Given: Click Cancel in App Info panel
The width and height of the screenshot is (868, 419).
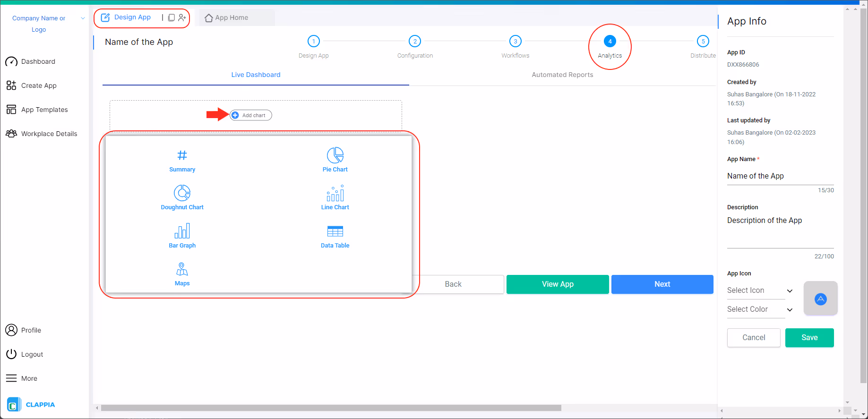Looking at the screenshot, I should tap(754, 338).
